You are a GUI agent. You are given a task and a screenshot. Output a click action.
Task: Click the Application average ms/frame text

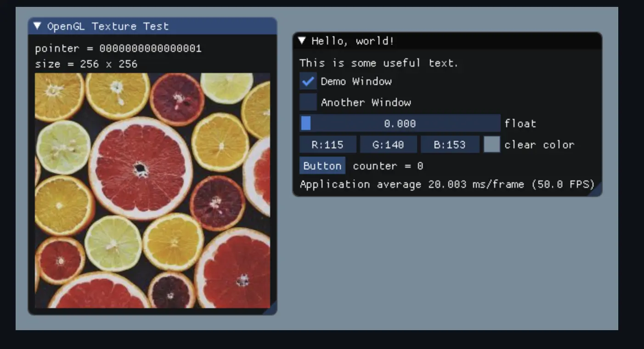tap(447, 185)
